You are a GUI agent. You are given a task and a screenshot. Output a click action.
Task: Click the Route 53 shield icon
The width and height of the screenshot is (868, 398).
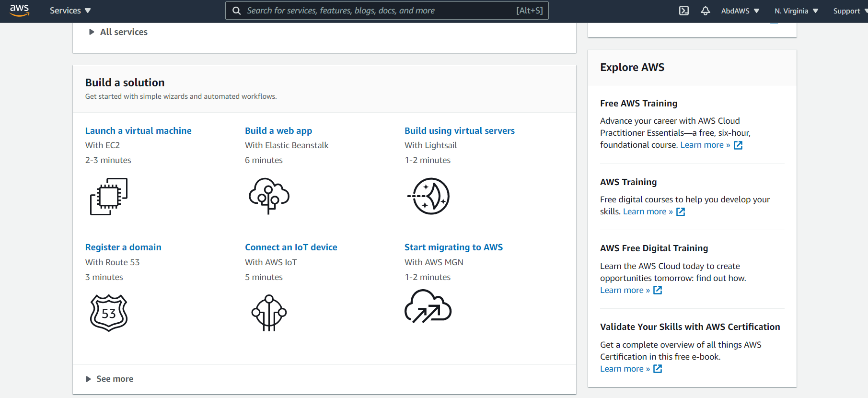(109, 313)
